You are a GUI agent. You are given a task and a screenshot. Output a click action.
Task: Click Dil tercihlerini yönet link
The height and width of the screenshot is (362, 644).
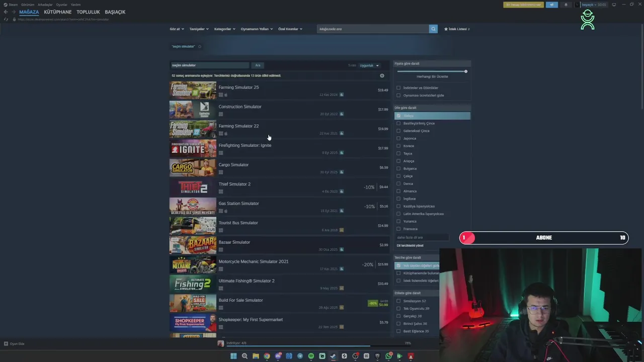(x=410, y=245)
